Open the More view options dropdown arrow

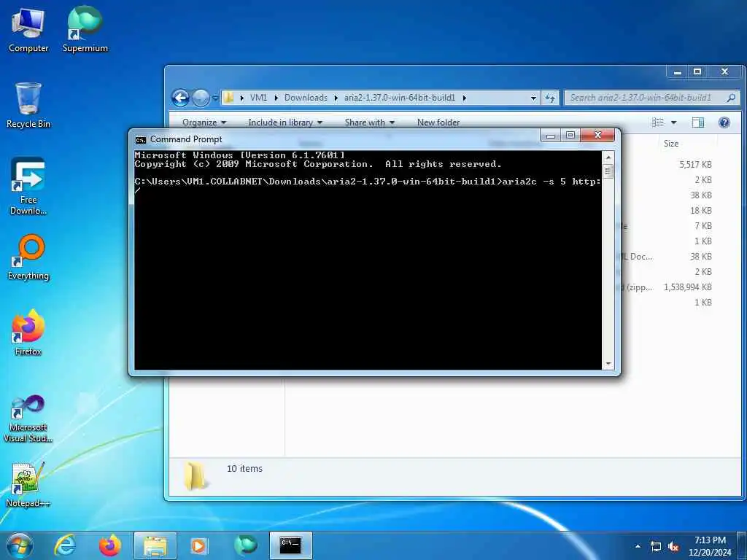point(673,122)
